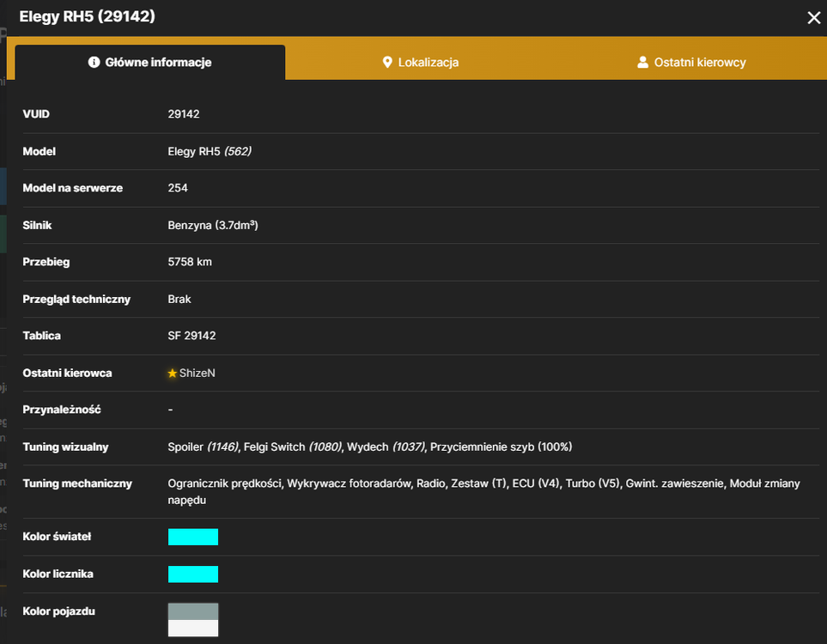
Task: Switch to the Główne informacje tab
Action: [149, 62]
